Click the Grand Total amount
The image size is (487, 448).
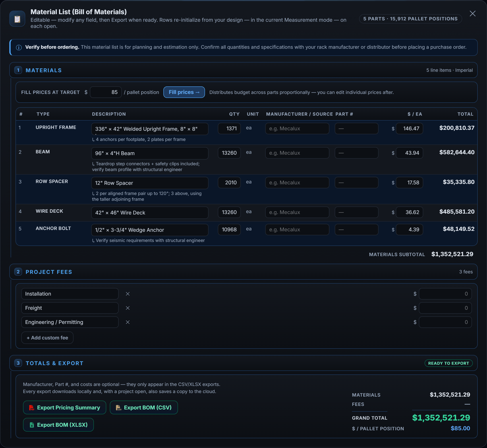(x=441, y=418)
